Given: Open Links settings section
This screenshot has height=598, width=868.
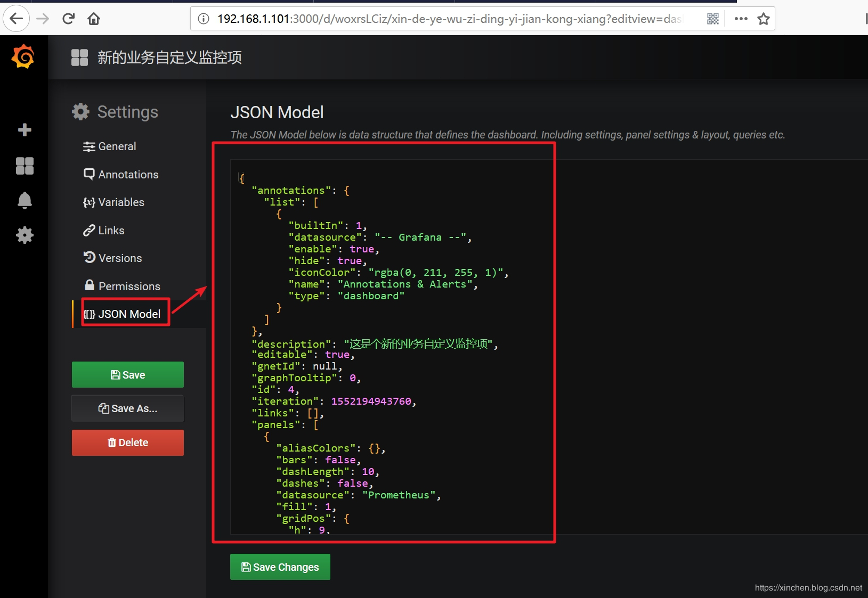Looking at the screenshot, I should tap(104, 231).
